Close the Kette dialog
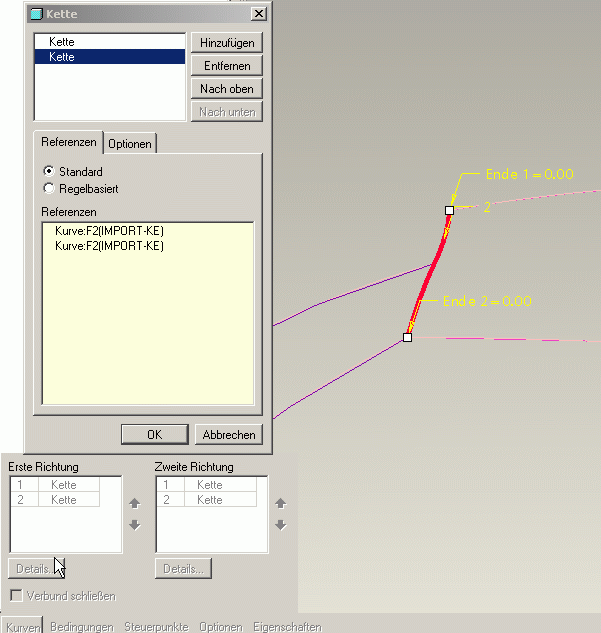This screenshot has width=601, height=633. (x=258, y=14)
